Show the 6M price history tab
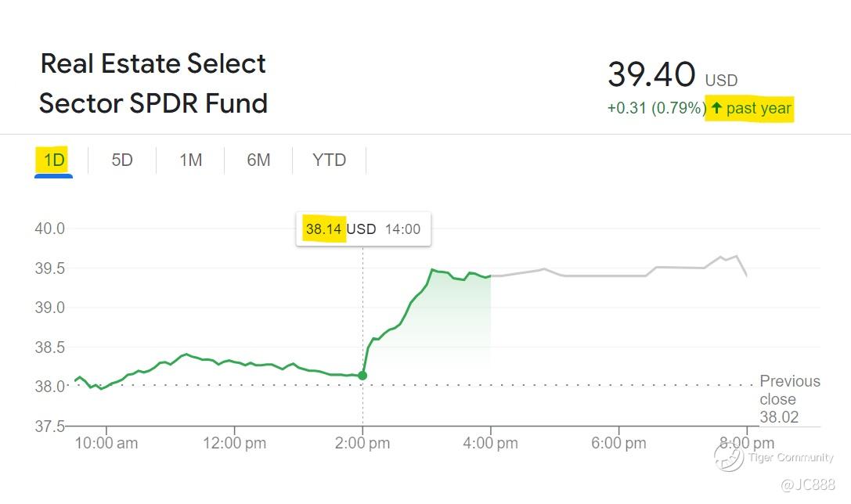 click(x=258, y=160)
